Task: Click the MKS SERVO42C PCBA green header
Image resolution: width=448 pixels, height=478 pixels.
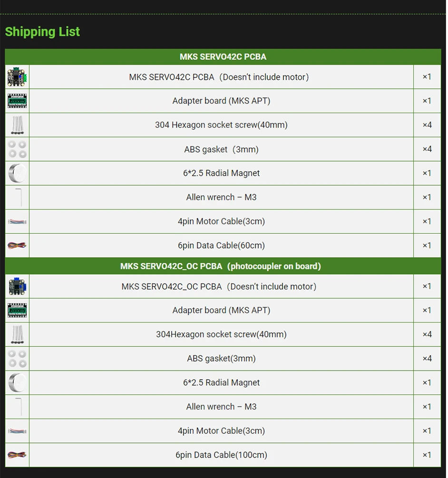Action: point(223,57)
